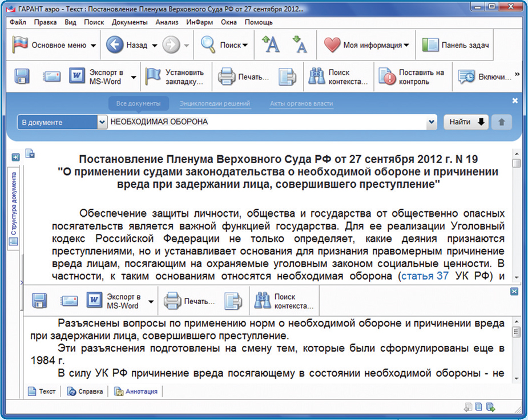This screenshot has height=420, width=528.
Task: Expand the Экспорт в MS-Word dropdown arrow
Action: tap(134, 77)
